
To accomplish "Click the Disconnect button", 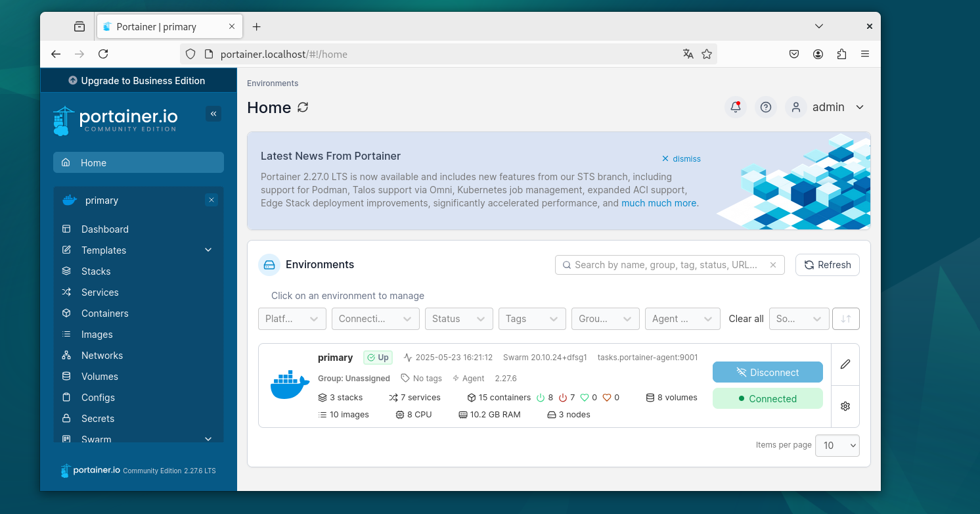I will click(x=767, y=372).
